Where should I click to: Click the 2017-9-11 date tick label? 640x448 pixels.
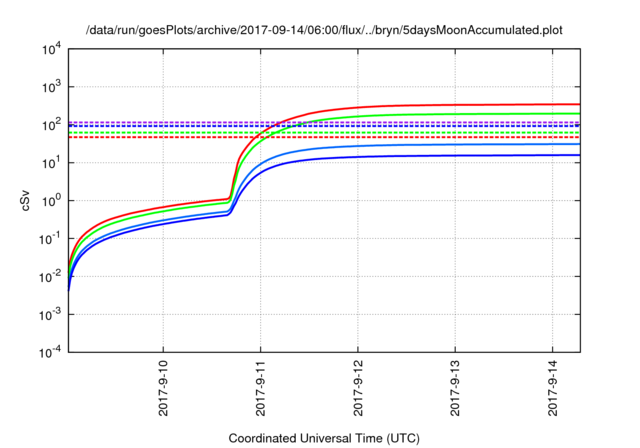[260, 388]
